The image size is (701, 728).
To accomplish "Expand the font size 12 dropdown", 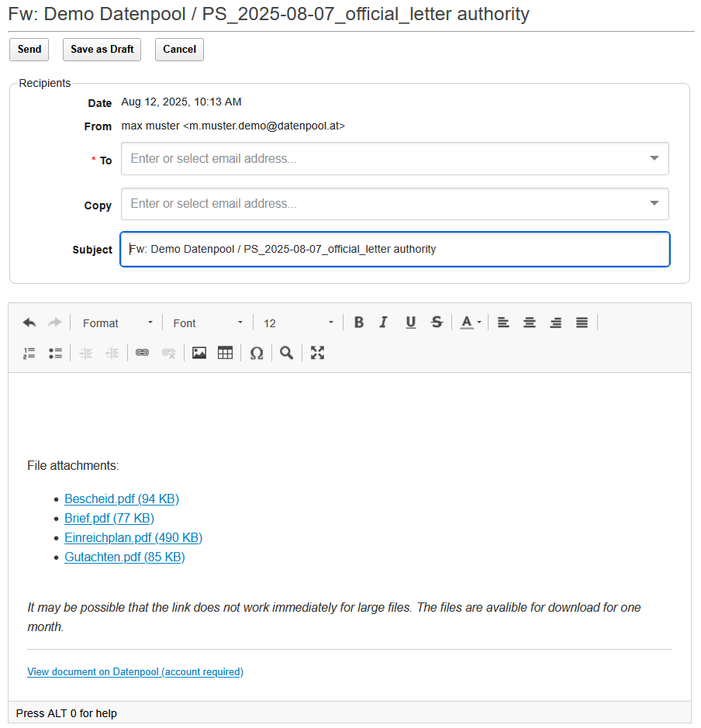I will 299,323.
